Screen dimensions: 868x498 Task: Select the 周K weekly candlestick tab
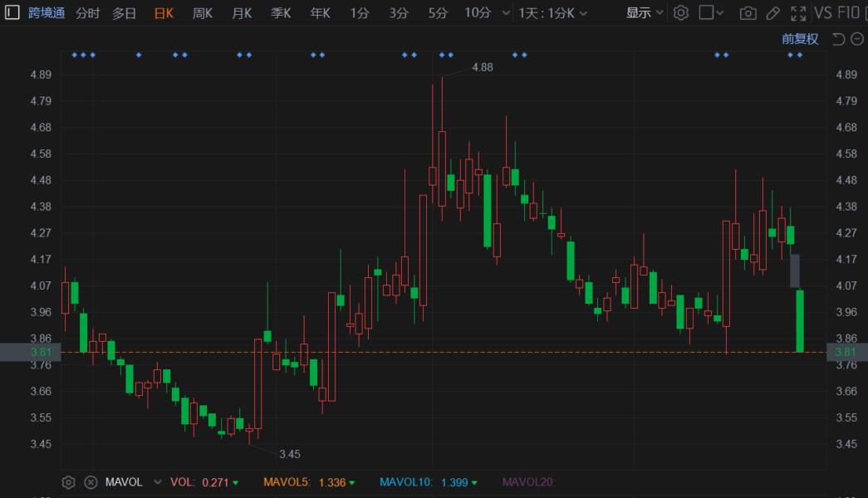[x=203, y=12]
